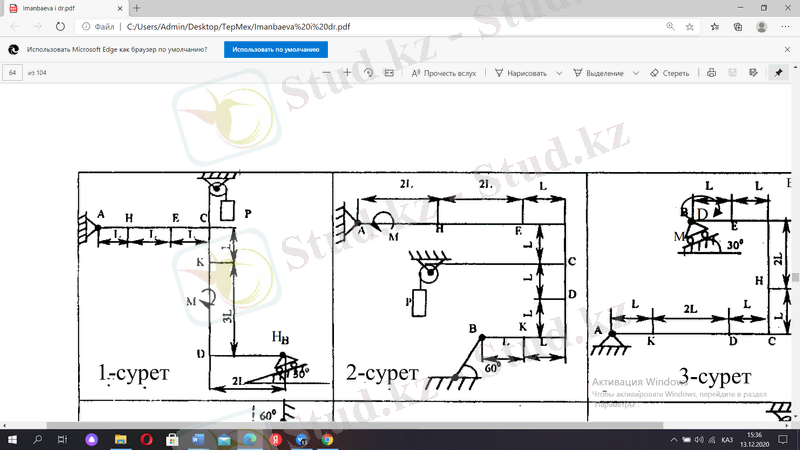Select the Выделение highlight tool

598,73
